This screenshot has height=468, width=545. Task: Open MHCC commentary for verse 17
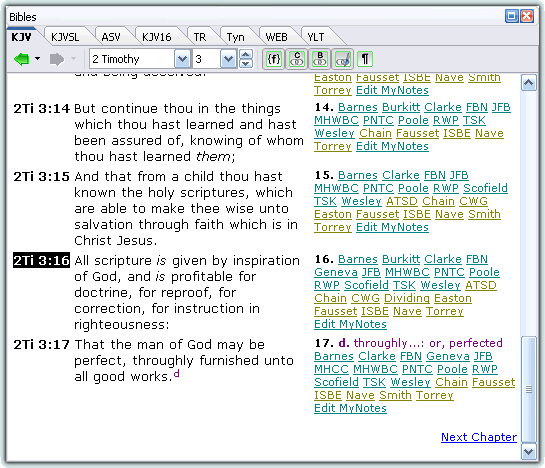point(331,369)
